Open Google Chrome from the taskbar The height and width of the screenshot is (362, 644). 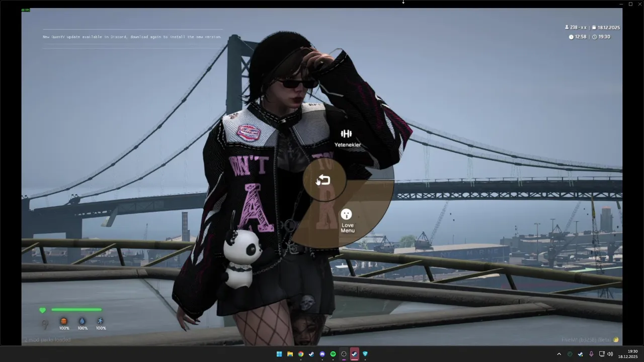click(301, 354)
